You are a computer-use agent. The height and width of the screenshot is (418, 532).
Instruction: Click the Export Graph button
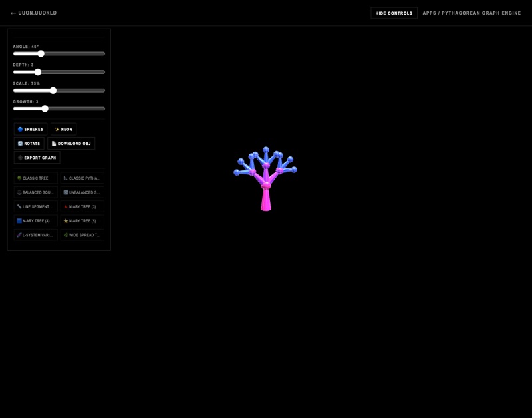(x=37, y=158)
